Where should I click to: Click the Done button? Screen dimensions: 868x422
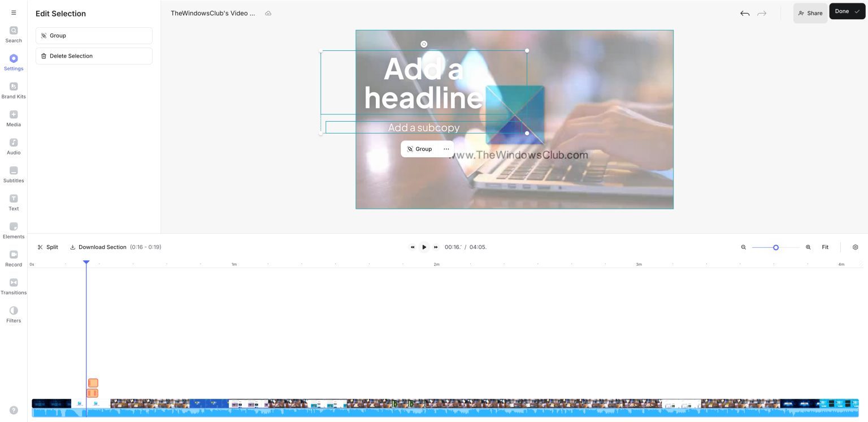[845, 11]
